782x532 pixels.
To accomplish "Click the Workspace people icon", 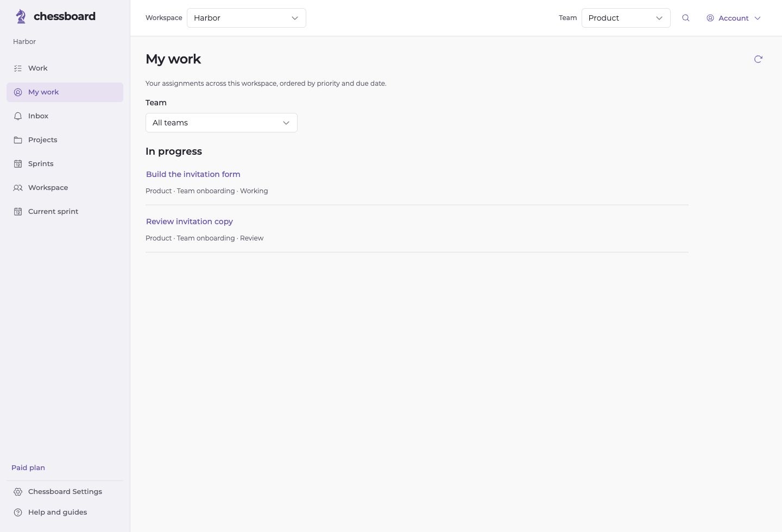I will pyautogui.click(x=18, y=188).
